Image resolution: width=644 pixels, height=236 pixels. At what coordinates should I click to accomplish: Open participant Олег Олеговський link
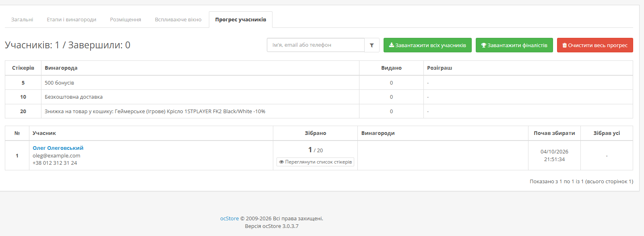pos(58,148)
